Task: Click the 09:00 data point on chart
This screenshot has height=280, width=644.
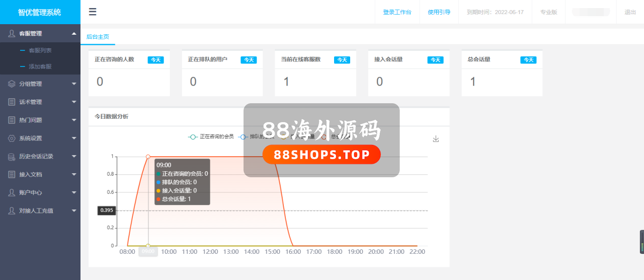Action: 148,157
